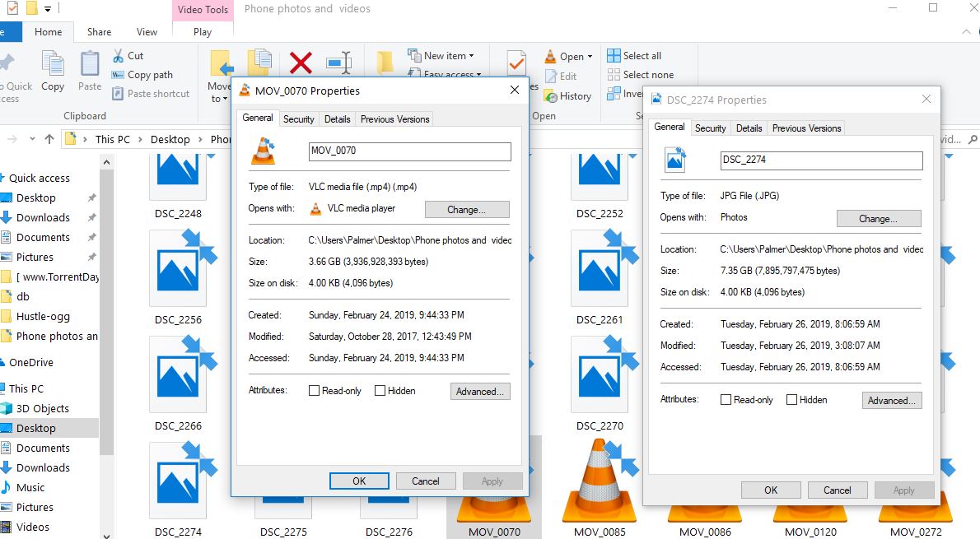
Task: Select the DSC_2274 file in folder
Action: coord(178,481)
